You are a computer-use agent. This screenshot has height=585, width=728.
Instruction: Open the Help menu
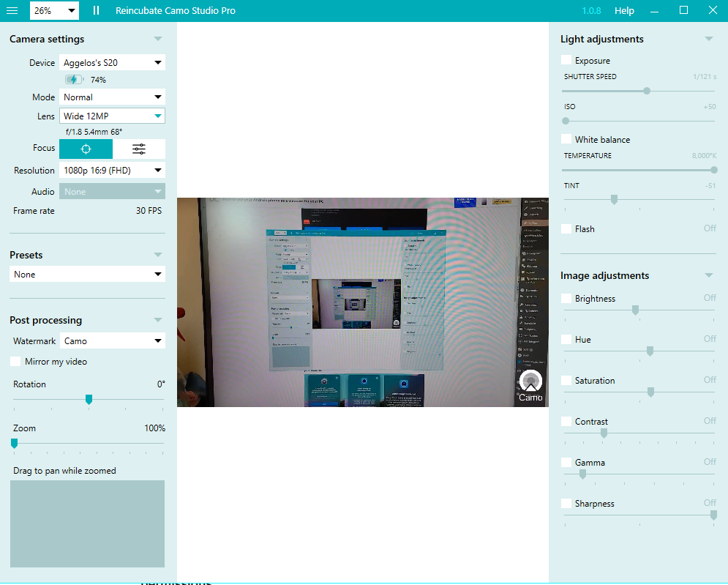(x=624, y=10)
